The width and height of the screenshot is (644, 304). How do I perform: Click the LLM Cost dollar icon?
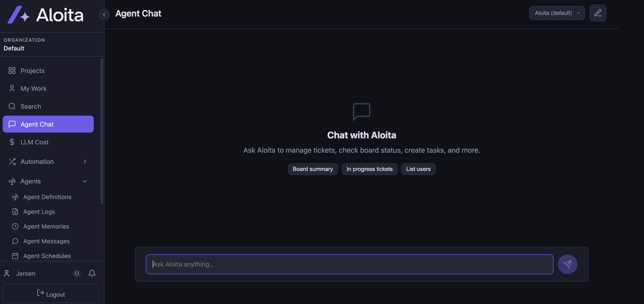(12, 142)
